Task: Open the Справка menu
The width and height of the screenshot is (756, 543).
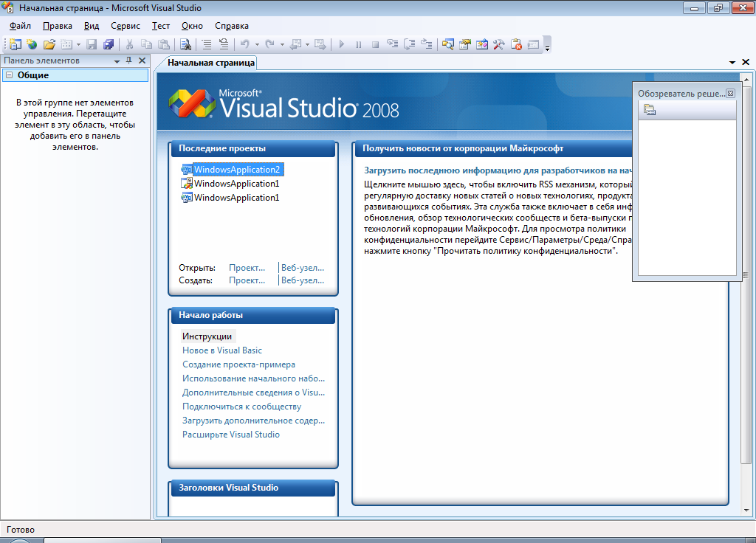Action: (x=231, y=26)
